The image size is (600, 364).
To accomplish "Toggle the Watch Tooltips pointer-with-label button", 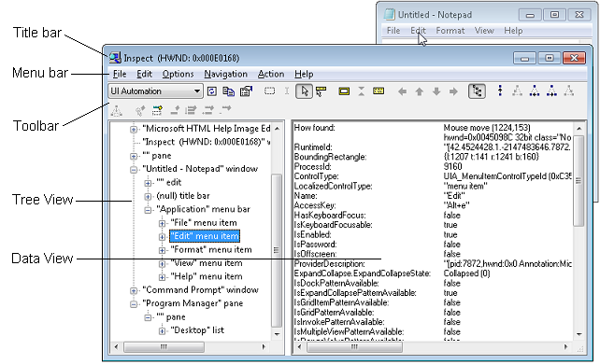I will click(x=321, y=91).
